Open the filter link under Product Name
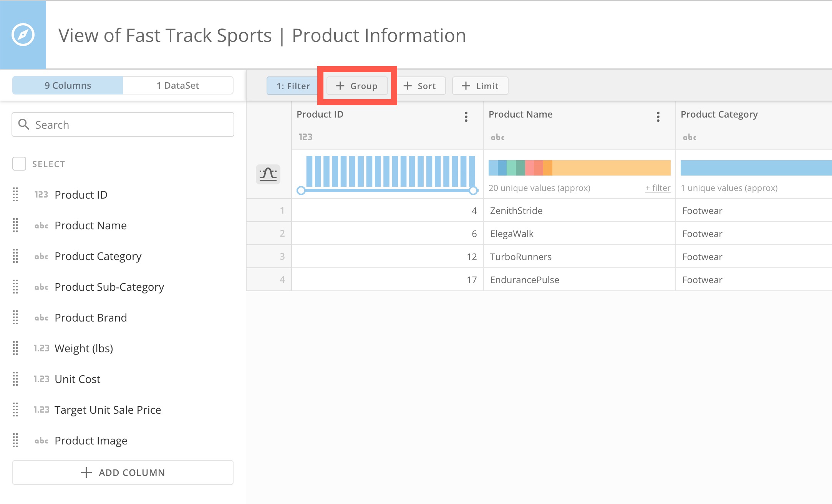Viewport: 832px width, 504px height. pyautogui.click(x=658, y=188)
